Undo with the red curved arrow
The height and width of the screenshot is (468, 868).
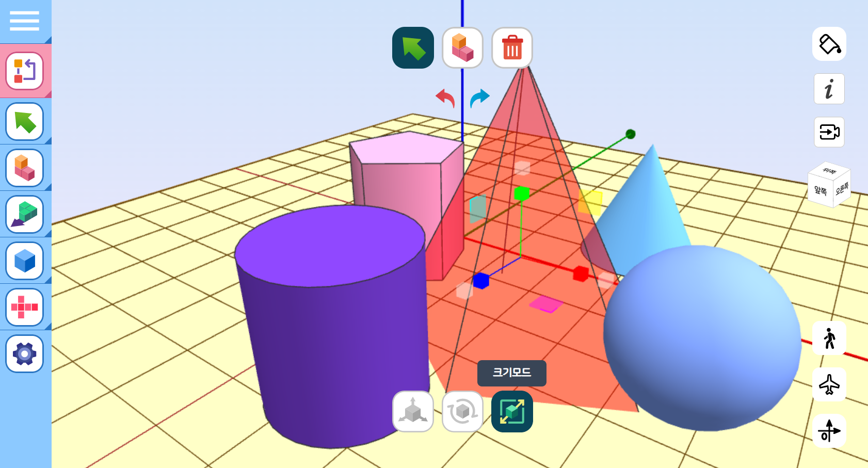tap(445, 98)
